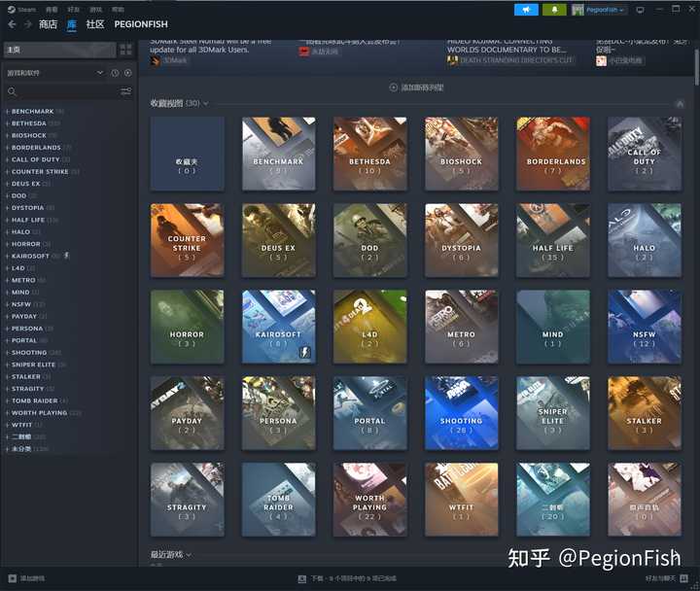
Task: Open the L4D collection tile
Action: pos(369,327)
